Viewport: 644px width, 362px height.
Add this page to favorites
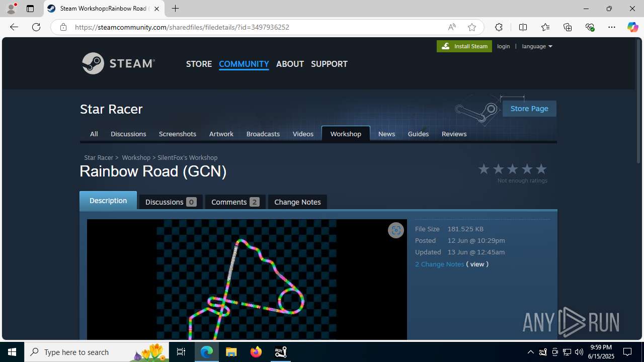(x=471, y=27)
